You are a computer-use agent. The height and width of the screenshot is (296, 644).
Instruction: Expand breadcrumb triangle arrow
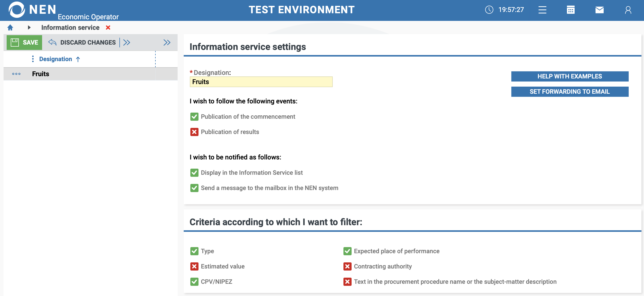click(x=29, y=28)
